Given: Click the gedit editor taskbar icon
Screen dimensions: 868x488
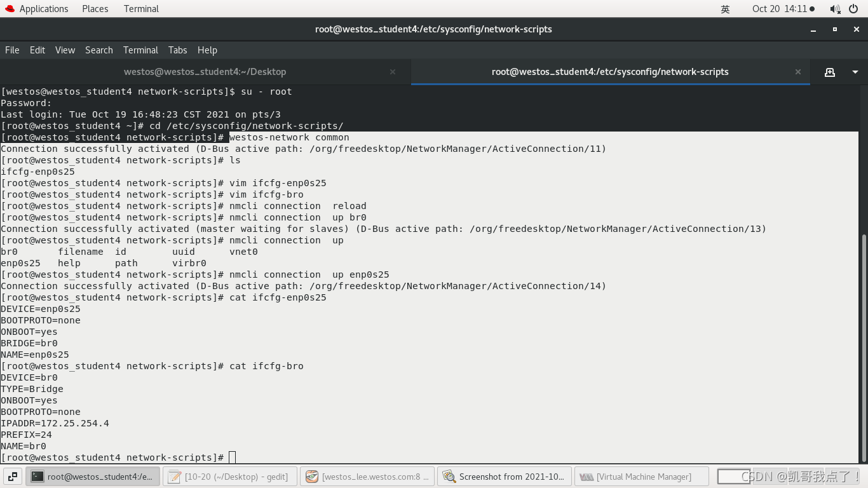Looking at the screenshot, I should point(230,476).
